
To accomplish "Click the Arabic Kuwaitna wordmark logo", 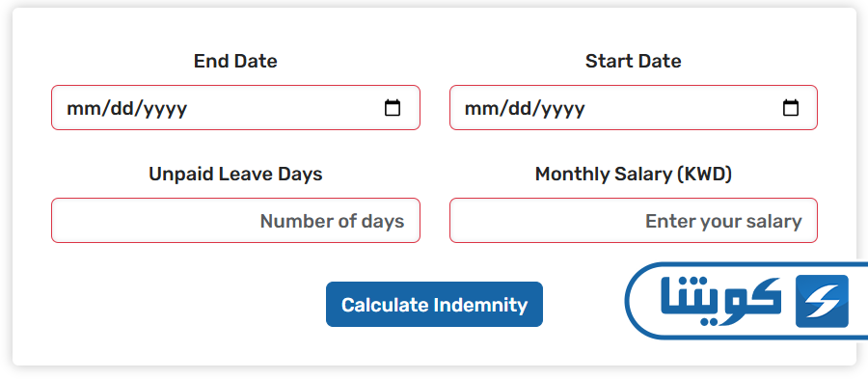I will (x=720, y=301).
